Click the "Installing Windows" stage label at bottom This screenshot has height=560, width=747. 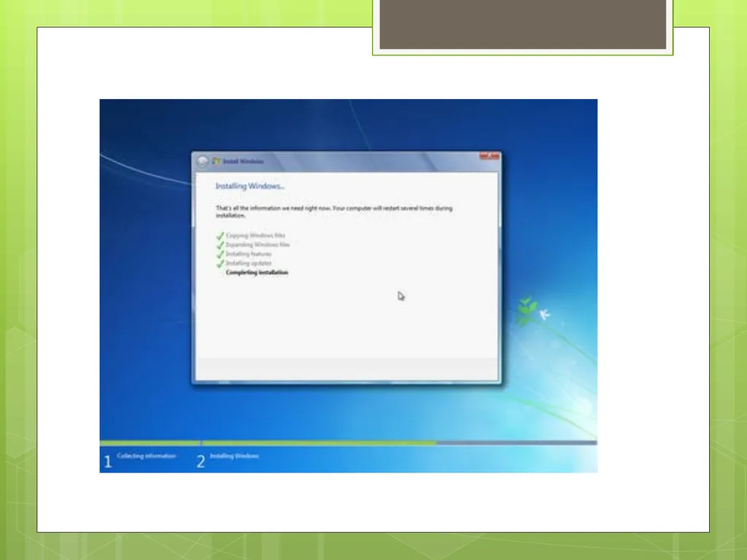[x=234, y=456]
